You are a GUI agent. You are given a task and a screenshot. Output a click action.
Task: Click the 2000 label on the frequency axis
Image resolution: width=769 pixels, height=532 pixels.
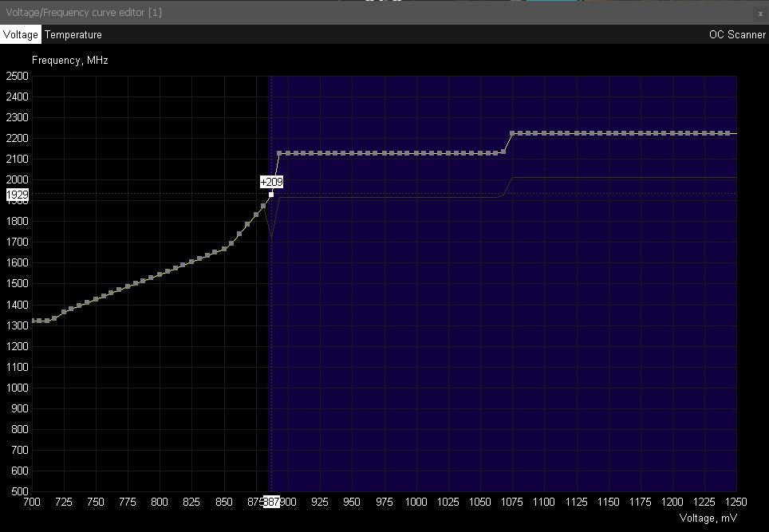point(18,180)
